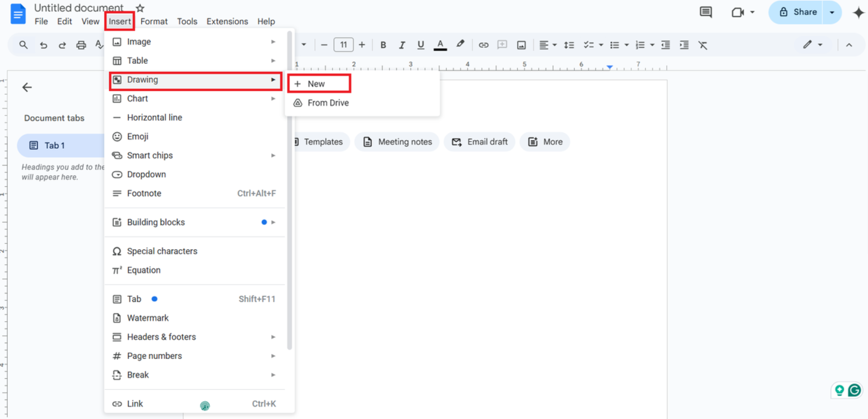The height and width of the screenshot is (419, 868).
Task: Toggle bold formatting
Action: [383, 45]
